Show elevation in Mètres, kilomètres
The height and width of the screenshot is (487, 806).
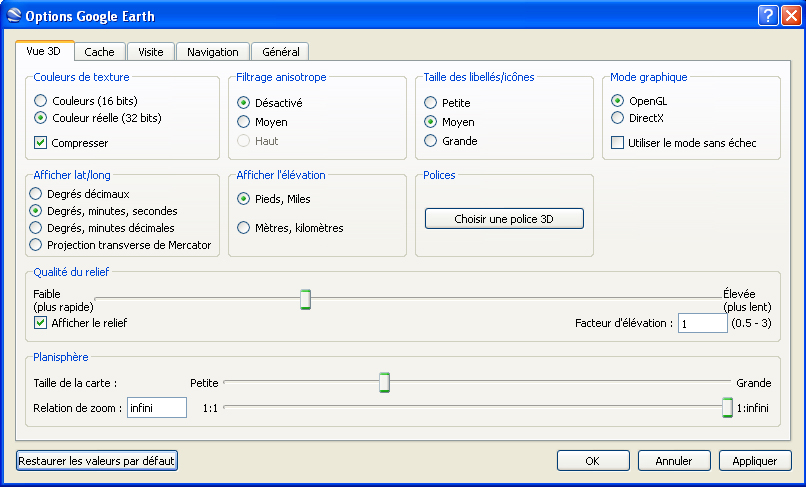[290, 228]
